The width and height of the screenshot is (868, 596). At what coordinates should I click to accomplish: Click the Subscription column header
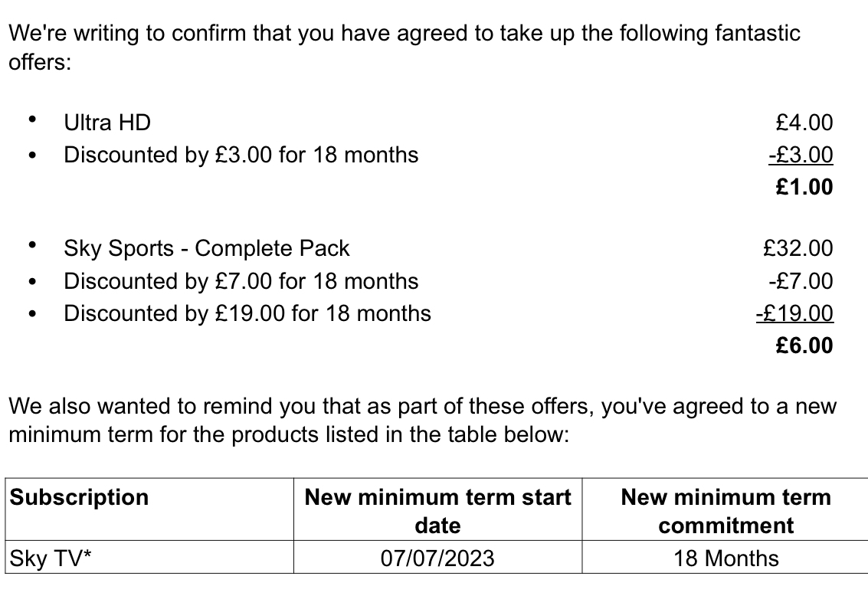pos(79,497)
